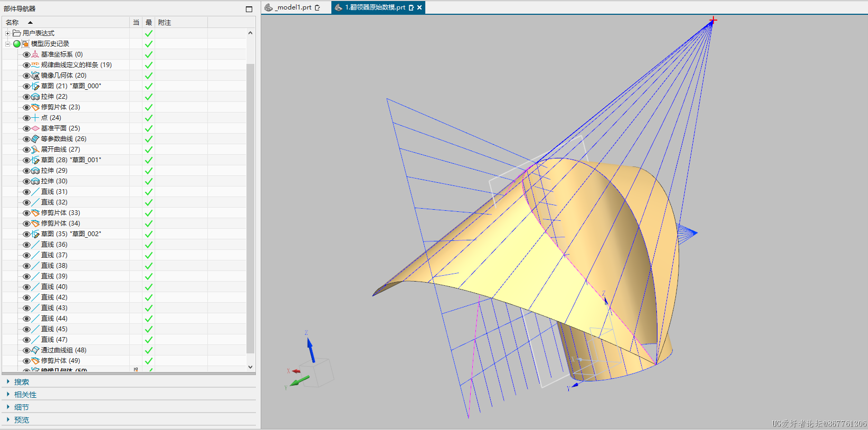The height and width of the screenshot is (430, 868).
Task: Click the point (24) feature icon
Action: coord(35,118)
